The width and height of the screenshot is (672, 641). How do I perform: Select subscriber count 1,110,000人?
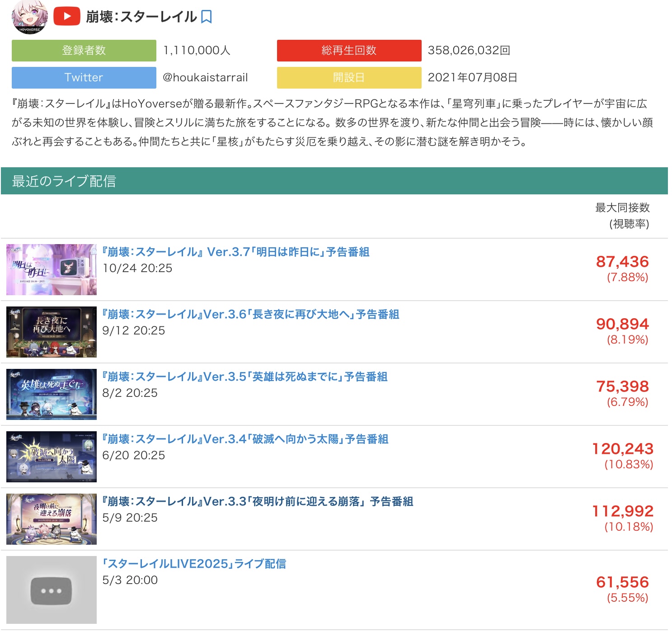pyautogui.click(x=197, y=50)
